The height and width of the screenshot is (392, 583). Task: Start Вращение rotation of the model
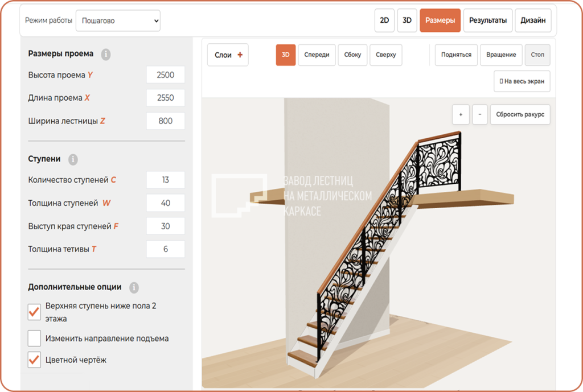501,55
